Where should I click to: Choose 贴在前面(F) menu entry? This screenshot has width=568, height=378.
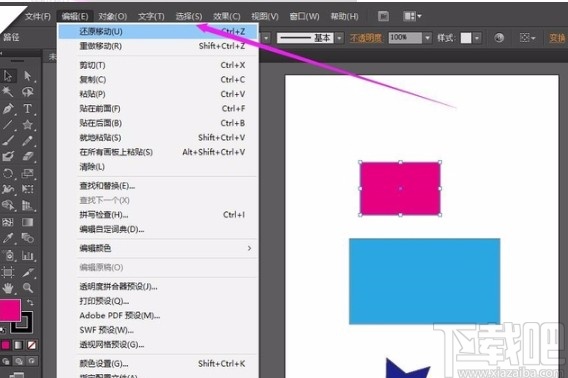pos(158,109)
